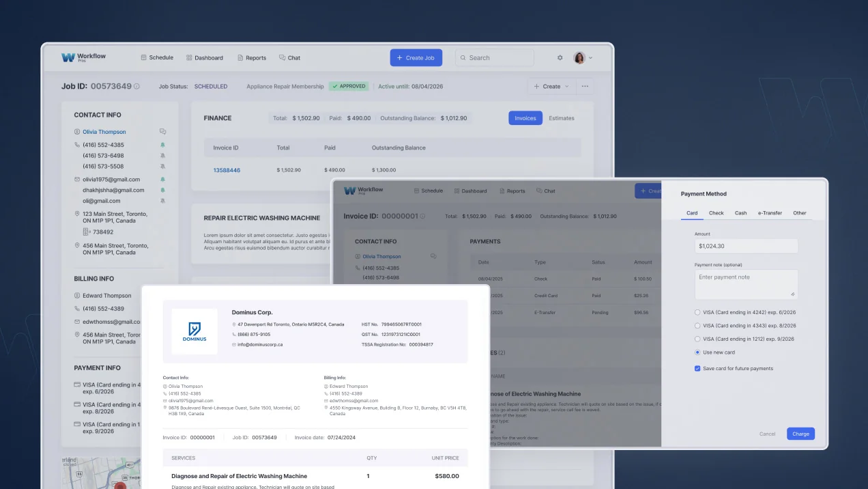Image resolution: width=868 pixels, height=489 pixels.
Task: Select the e-Transfer payment method tab
Action: [x=770, y=213]
